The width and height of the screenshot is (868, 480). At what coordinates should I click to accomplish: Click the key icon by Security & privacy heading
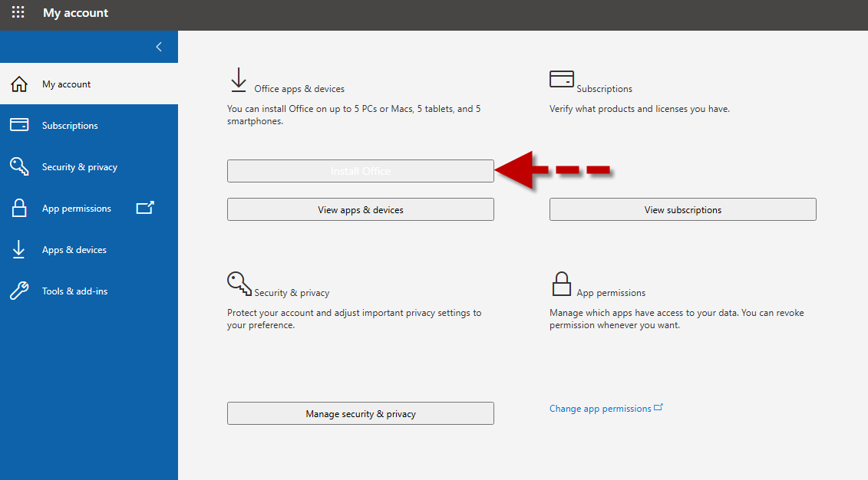(239, 283)
